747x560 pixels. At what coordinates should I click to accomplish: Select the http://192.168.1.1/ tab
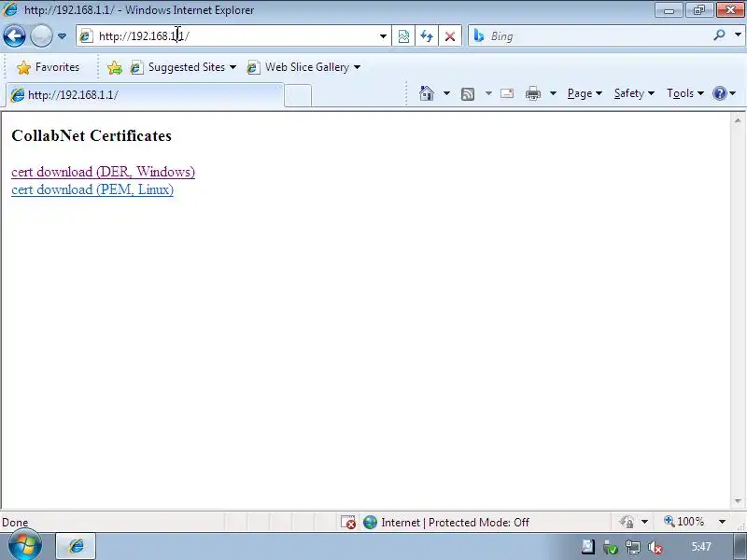[x=146, y=95]
